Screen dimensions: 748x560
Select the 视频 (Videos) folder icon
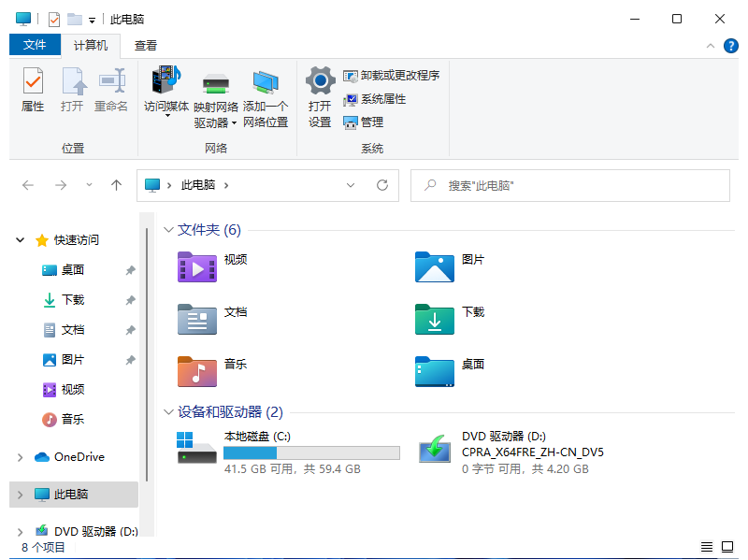[x=197, y=266]
